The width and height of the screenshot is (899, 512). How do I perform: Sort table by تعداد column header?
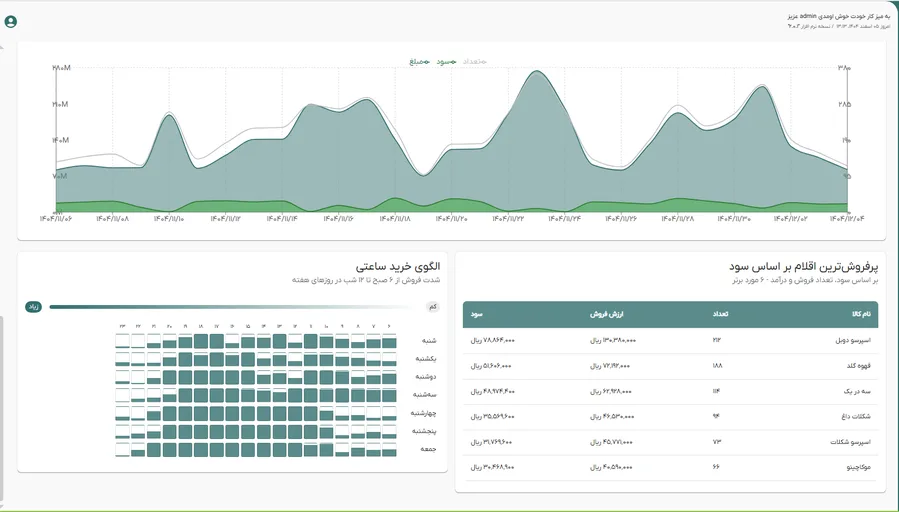coord(720,314)
